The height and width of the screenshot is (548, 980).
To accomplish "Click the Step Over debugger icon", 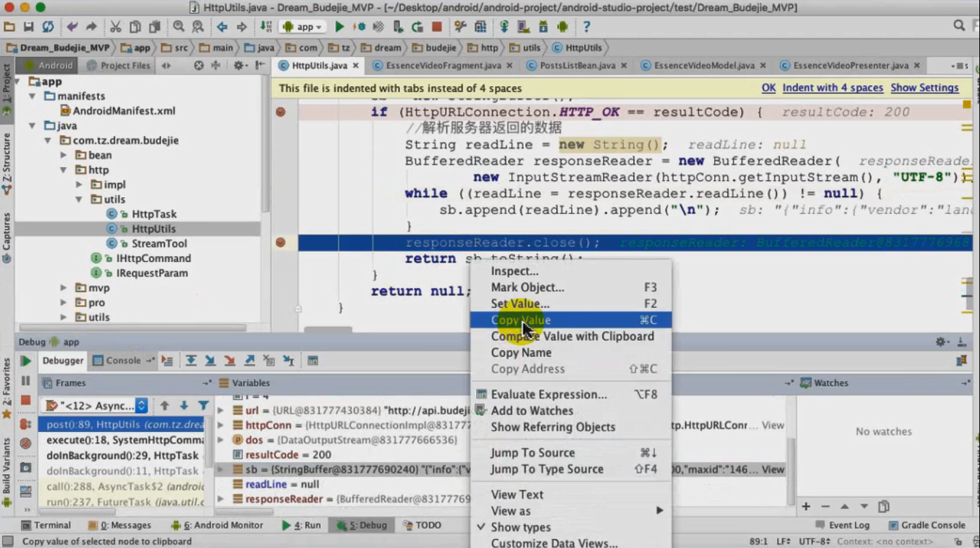I will (191, 360).
